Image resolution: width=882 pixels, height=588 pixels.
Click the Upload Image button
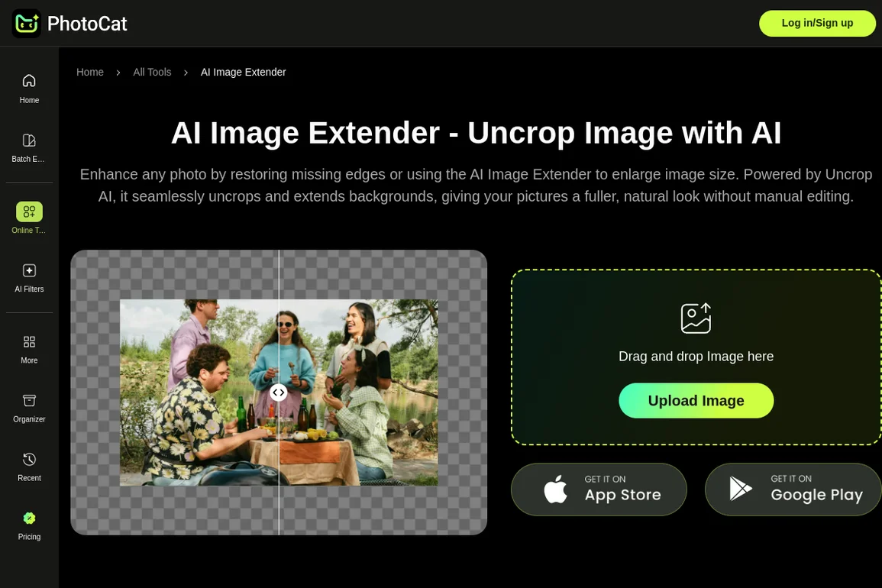click(x=696, y=401)
